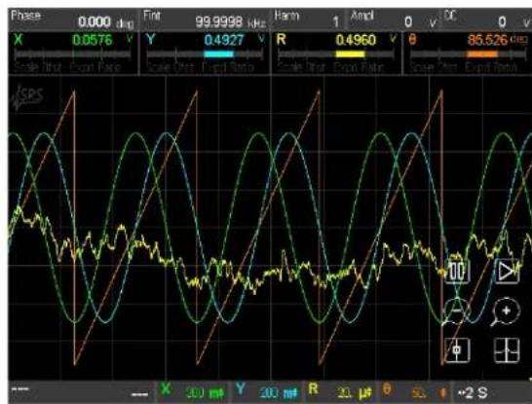Click the cyan Y channel bar graph
This screenshot has width=532, height=404.
(205, 55)
